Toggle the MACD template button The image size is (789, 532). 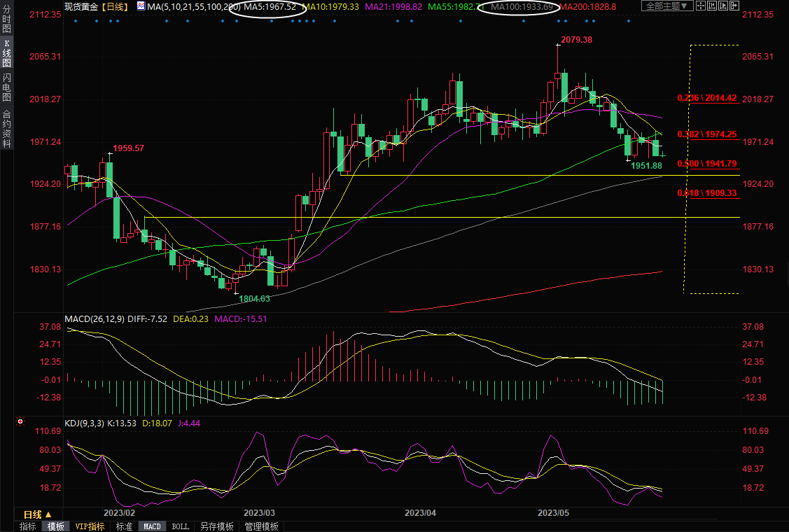click(152, 526)
